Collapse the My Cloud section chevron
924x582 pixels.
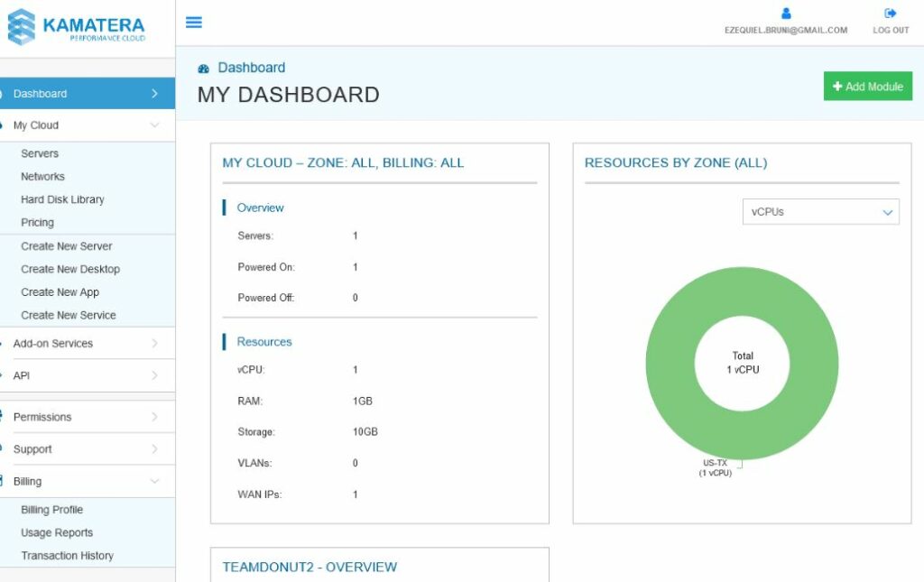pyautogui.click(x=154, y=125)
